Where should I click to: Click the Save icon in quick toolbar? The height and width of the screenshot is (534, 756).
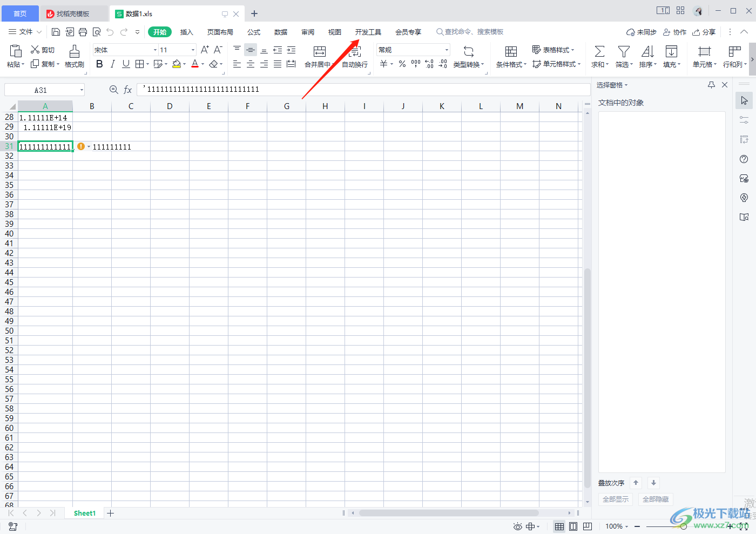(x=56, y=32)
